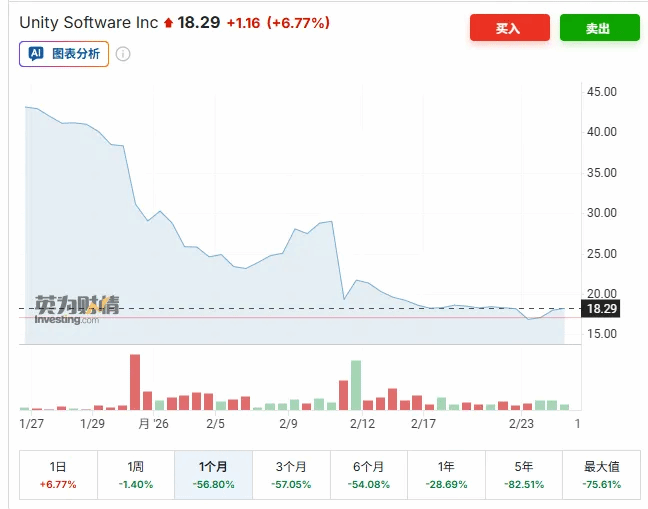The height and width of the screenshot is (509, 648).
Task: Click the red up-arrow price indicator
Action: coord(168,23)
